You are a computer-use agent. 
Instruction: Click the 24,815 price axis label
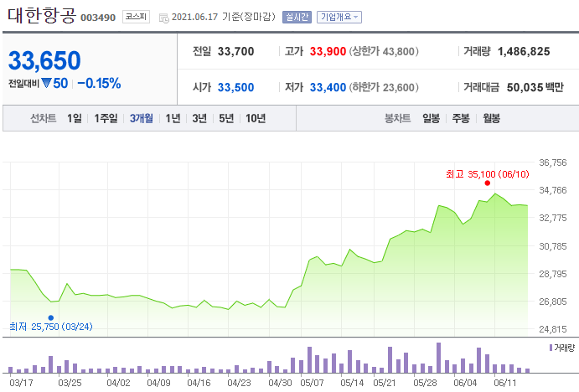pos(553,329)
